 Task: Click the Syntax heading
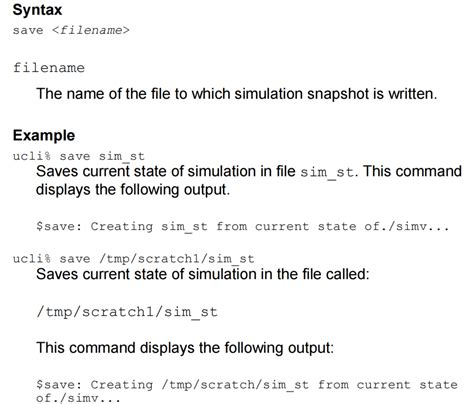click(x=37, y=10)
